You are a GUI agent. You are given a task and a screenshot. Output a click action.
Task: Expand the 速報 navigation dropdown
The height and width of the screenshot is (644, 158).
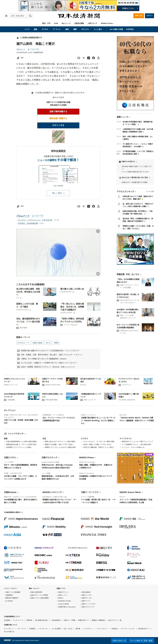pos(36,29)
